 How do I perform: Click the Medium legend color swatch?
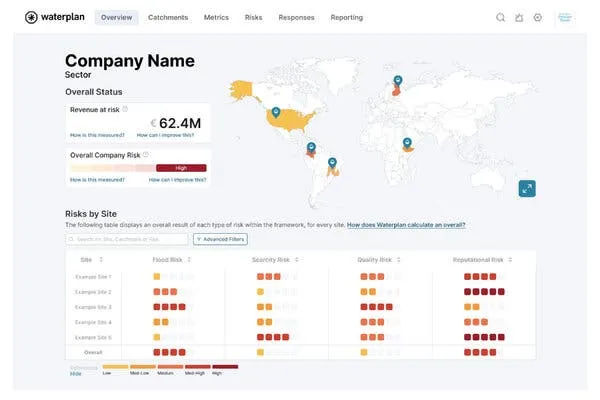pyautogui.click(x=170, y=367)
